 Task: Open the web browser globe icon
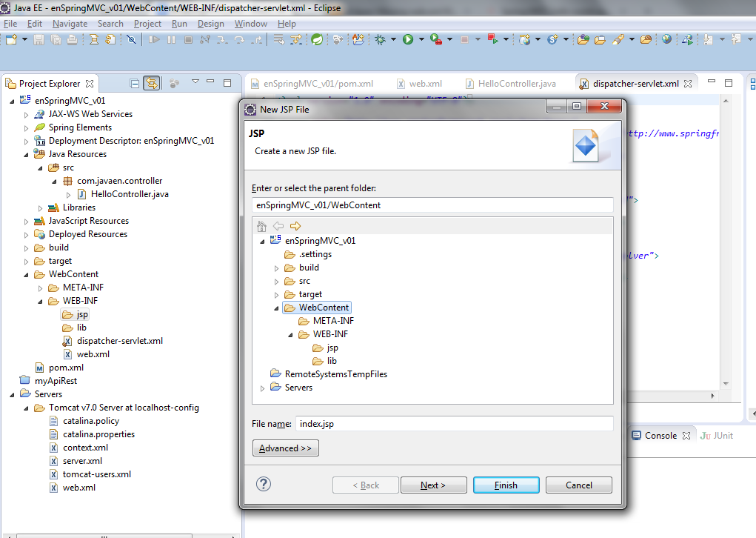tap(667, 39)
